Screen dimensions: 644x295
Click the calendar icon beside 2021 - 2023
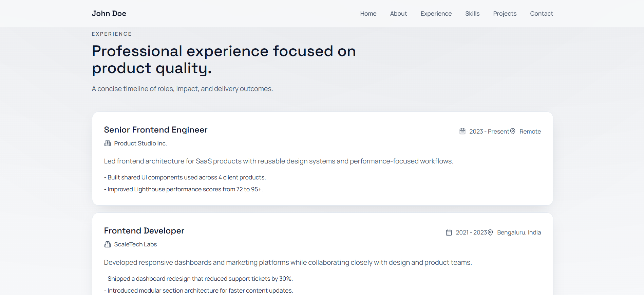[449, 232]
